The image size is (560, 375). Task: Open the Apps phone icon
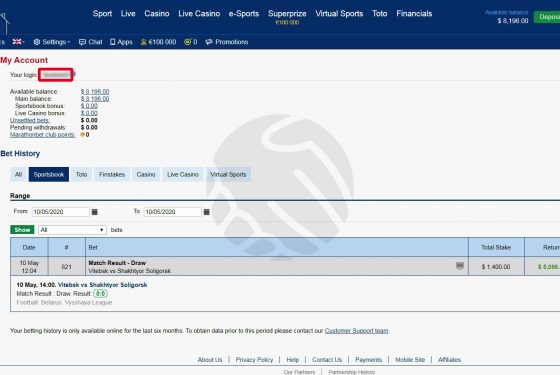[112, 42]
